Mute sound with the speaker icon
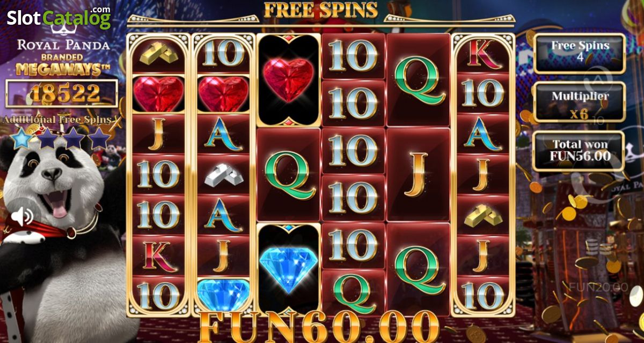 click(x=22, y=216)
